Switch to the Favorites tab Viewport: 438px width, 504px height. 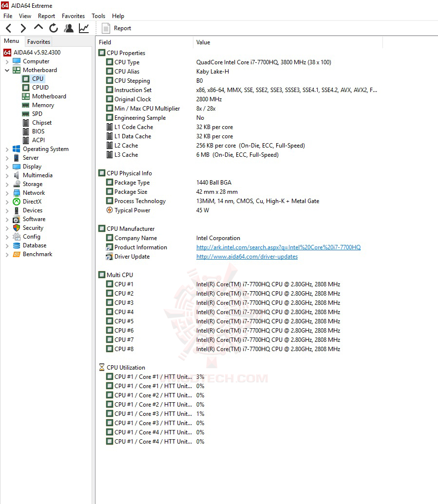(x=38, y=42)
